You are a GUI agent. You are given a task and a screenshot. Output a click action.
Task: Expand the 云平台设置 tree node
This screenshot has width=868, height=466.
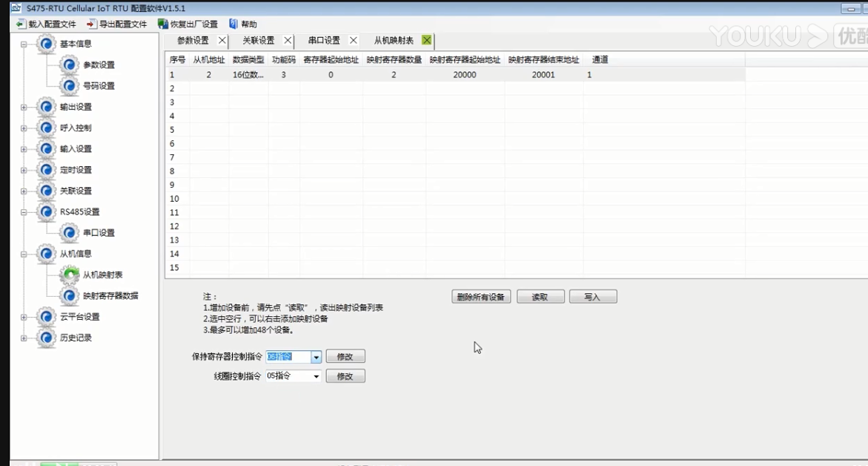click(24, 318)
